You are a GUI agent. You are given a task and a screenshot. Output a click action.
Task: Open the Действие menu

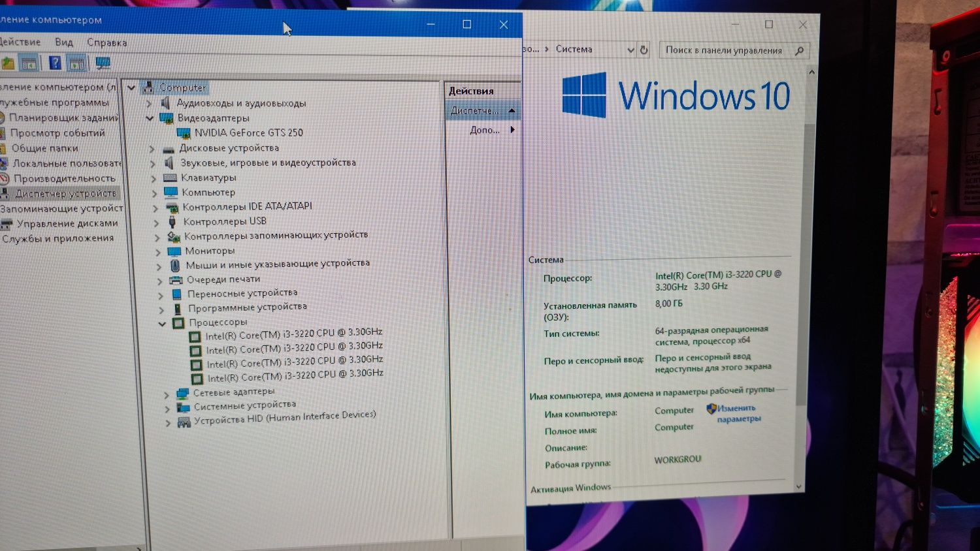pyautogui.click(x=19, y=42)
